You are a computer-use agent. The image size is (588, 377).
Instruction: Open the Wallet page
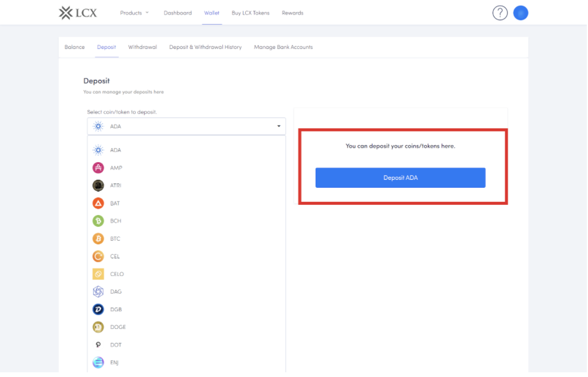212,13
